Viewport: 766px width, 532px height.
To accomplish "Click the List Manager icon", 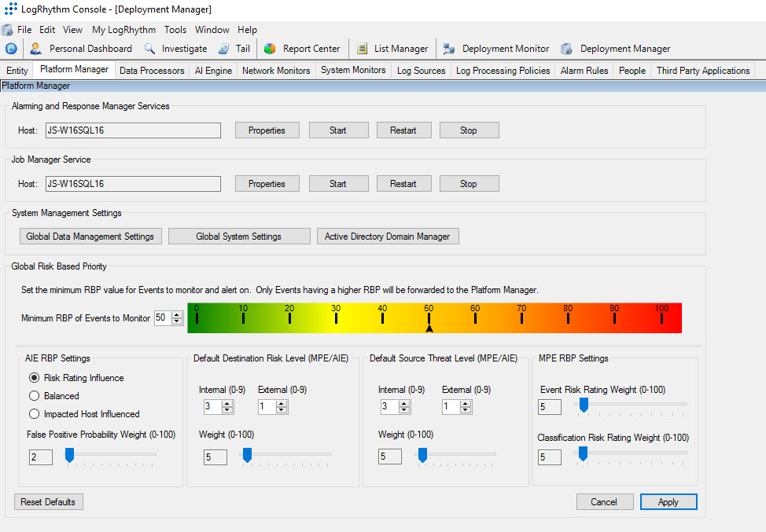I will [x=362, y=49].
